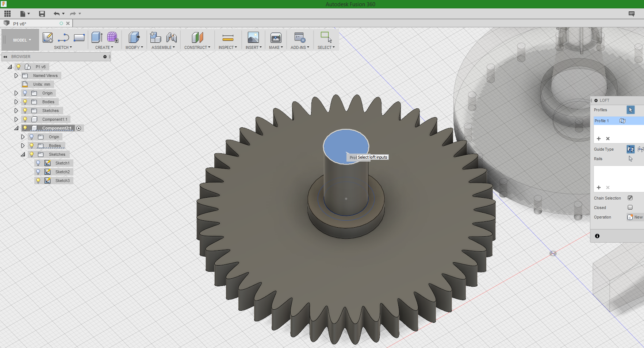
Task: Click the Save icon
Action: pos(42,14)
